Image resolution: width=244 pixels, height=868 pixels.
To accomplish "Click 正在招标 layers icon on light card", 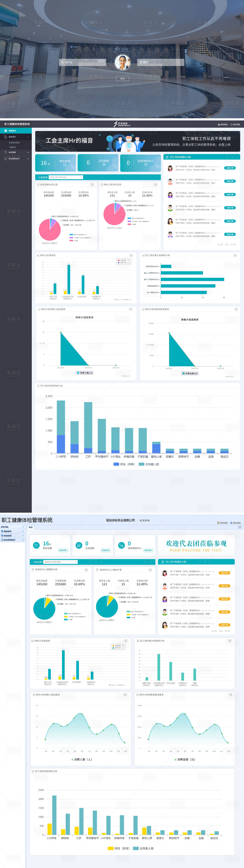I will tap(79, 545).
